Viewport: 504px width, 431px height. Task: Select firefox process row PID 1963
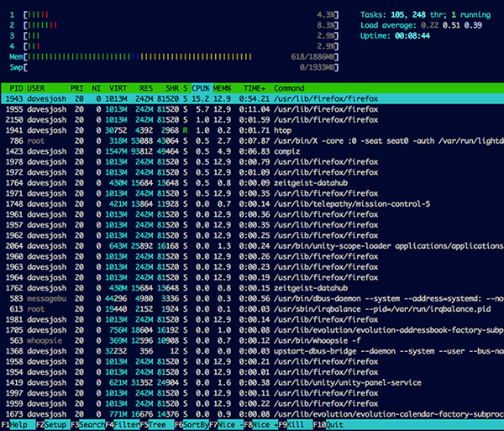click(x=253, y=267)
